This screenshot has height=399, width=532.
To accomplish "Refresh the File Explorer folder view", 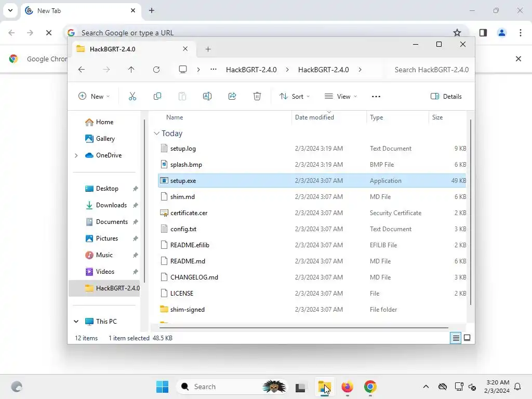I will coord(156,70).
